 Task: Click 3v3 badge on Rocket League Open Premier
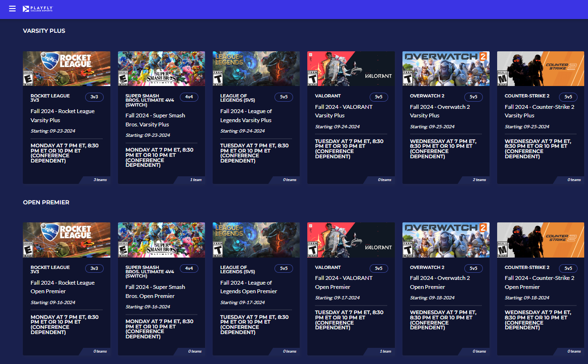(x=94, y=268)
